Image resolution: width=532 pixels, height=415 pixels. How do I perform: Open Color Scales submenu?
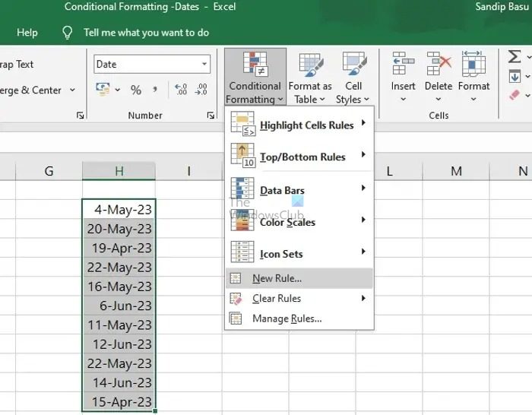(x=299, y=221)
